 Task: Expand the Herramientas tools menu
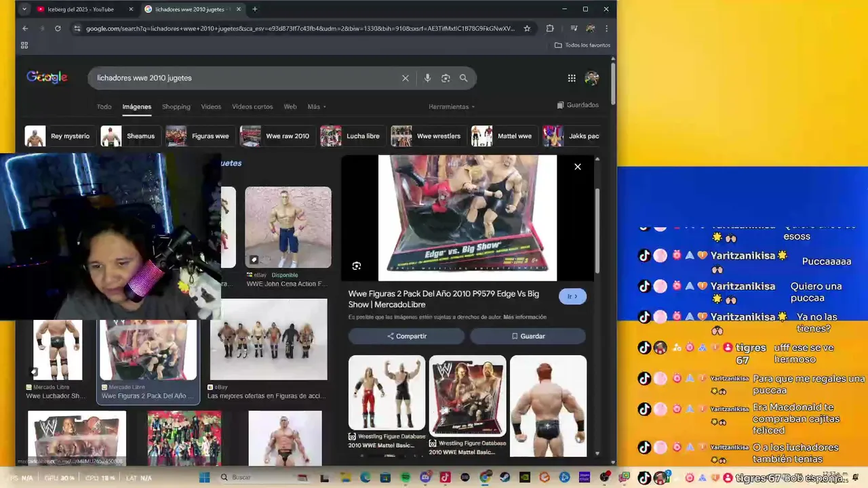452,107
